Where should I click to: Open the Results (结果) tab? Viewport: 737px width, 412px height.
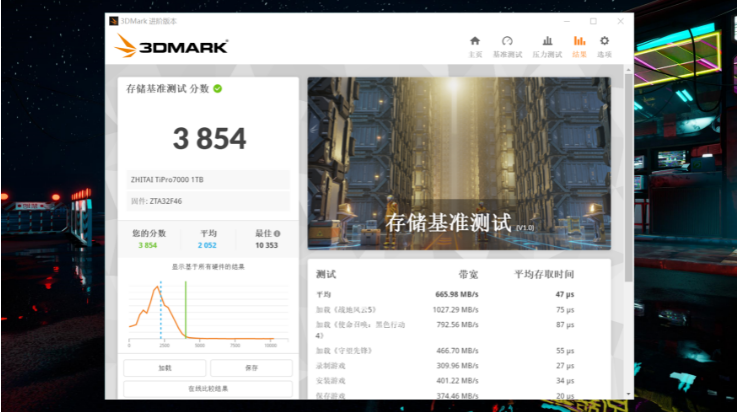(579, 47)
